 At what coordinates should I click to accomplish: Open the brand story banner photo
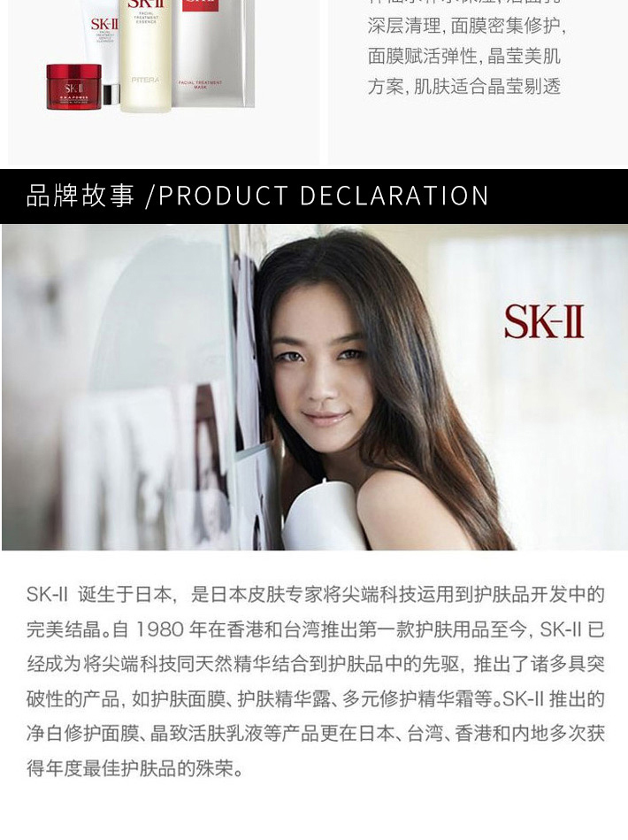pos(314,387)
